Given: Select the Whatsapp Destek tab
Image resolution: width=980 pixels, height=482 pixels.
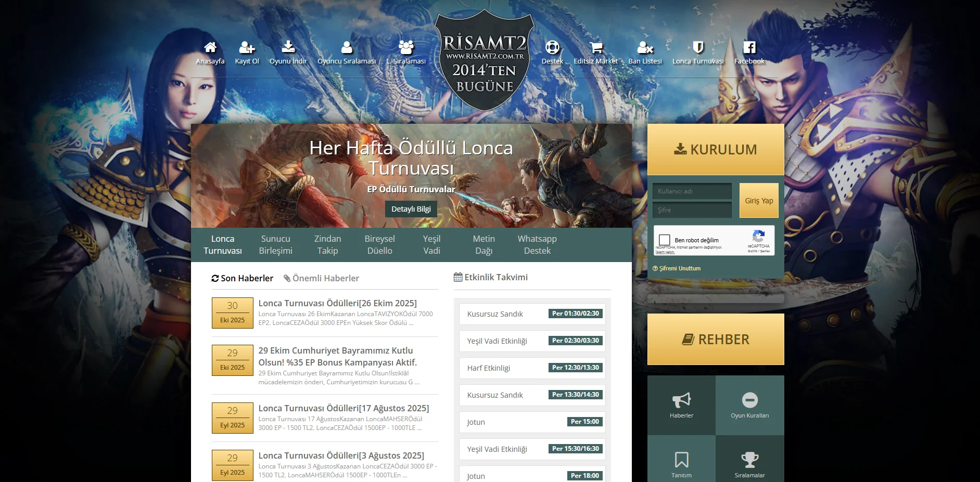Looking at the screenshot, I should click(x=537, y=245).
